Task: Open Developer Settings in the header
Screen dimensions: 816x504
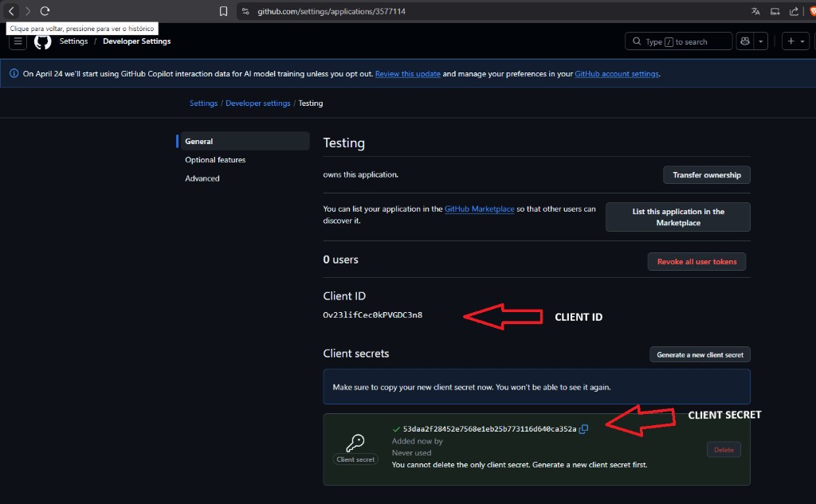Action: coord(137,41)
